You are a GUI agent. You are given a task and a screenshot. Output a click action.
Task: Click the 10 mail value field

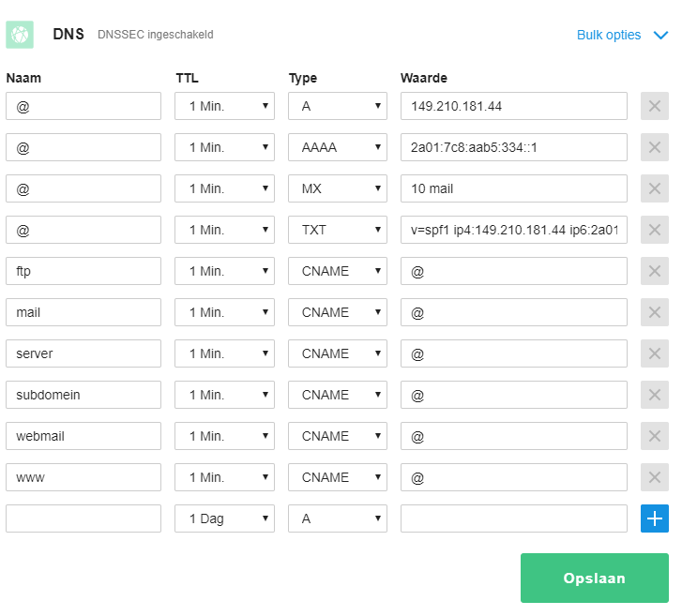point(514,188)
